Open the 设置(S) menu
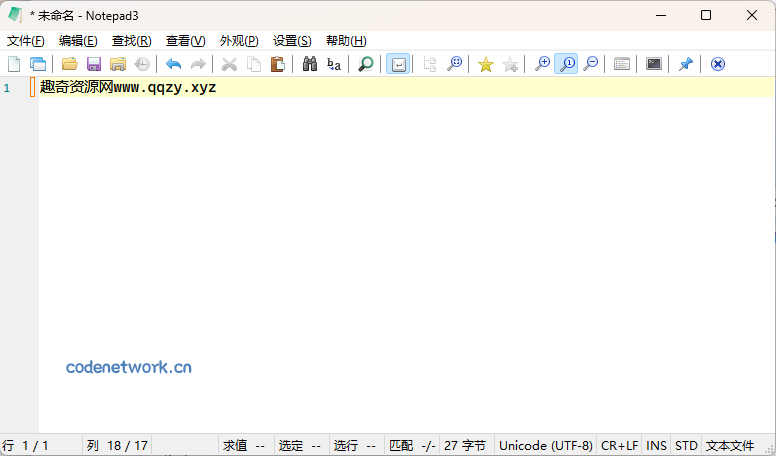 pyautogui.click(x=292, y=41)
